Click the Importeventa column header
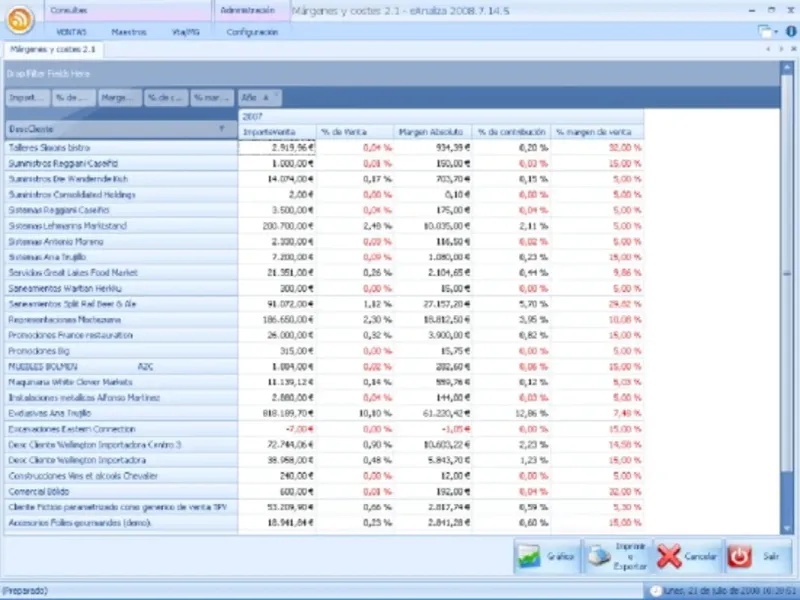Viewport: 800px width, 600px height. click(x=277, y=132)
